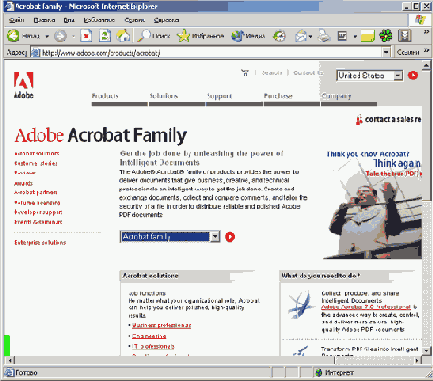Follow the Enterprise solutions link
433x381 pixels.
pos(40,243)
